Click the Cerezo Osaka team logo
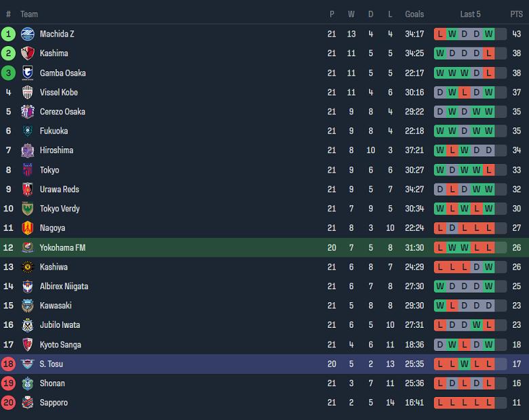This screenshot has height=420, width=529. [x=27, y=112]
